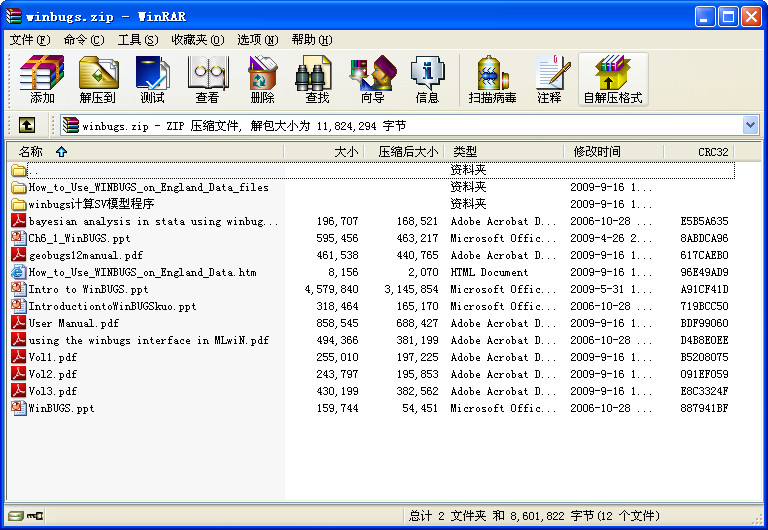Select How_to_Use_WINBUGS_on_England_Data.htm file
The image size is (768, 530).
(x=142, y=272)
